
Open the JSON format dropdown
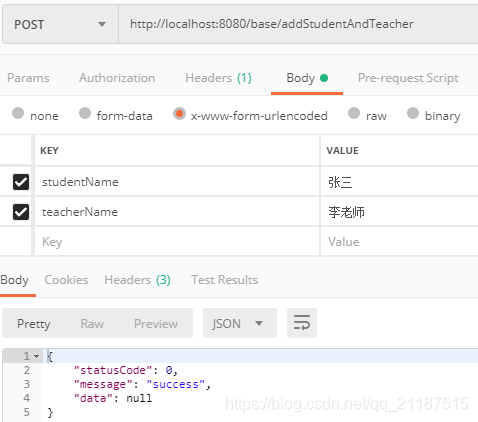(240, 323)
